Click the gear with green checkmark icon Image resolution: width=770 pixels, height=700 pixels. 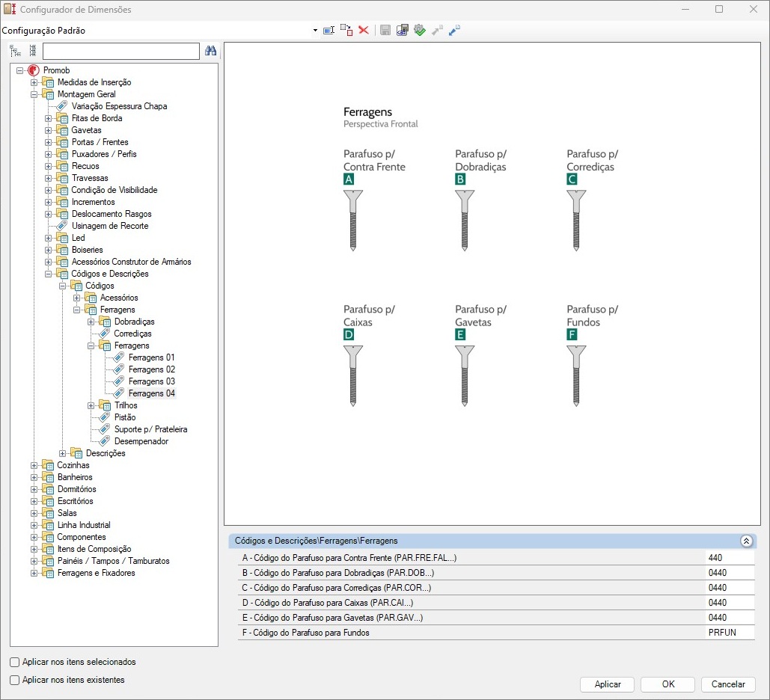tap(420, 30)
